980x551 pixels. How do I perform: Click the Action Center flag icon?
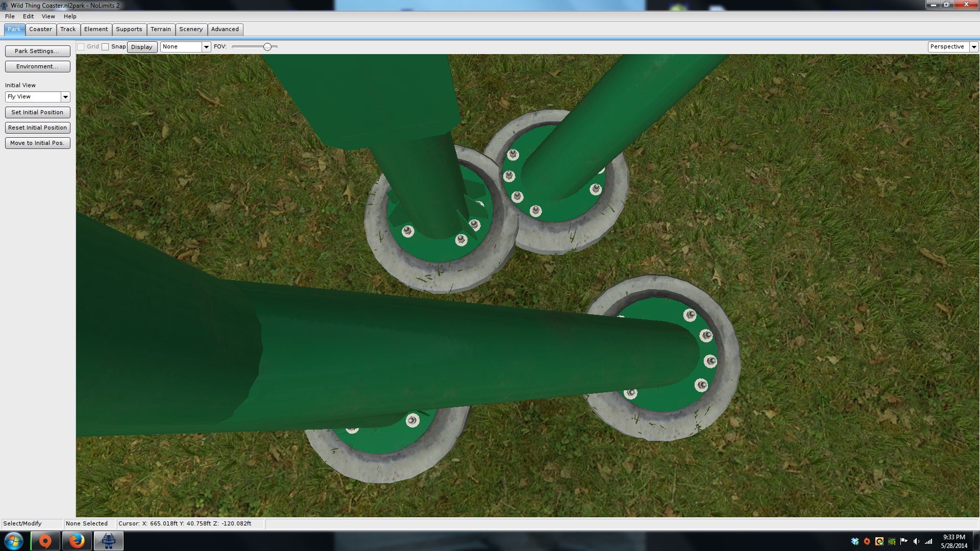904,541
